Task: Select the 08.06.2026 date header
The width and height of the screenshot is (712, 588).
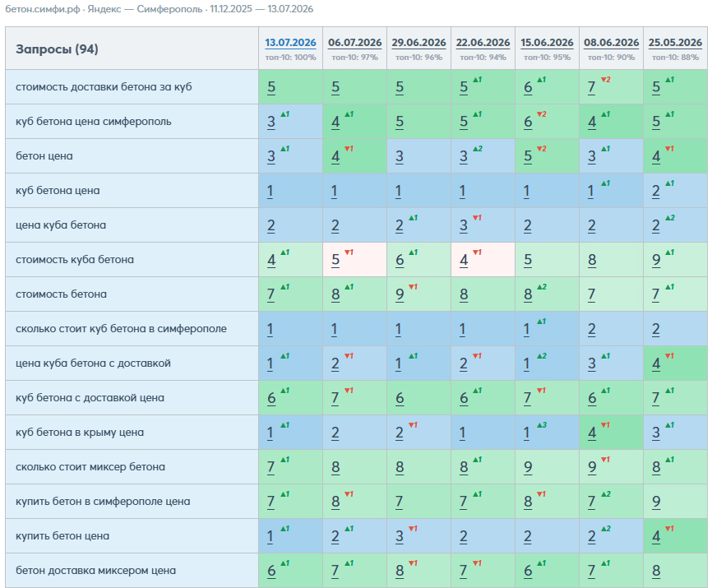Action: click(x=611, y=43)
